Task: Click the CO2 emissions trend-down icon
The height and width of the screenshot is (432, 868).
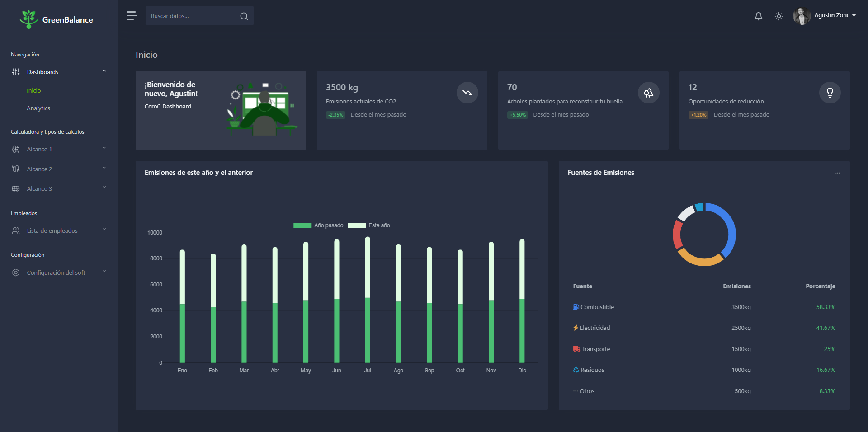Action: [x=467, y=93]
